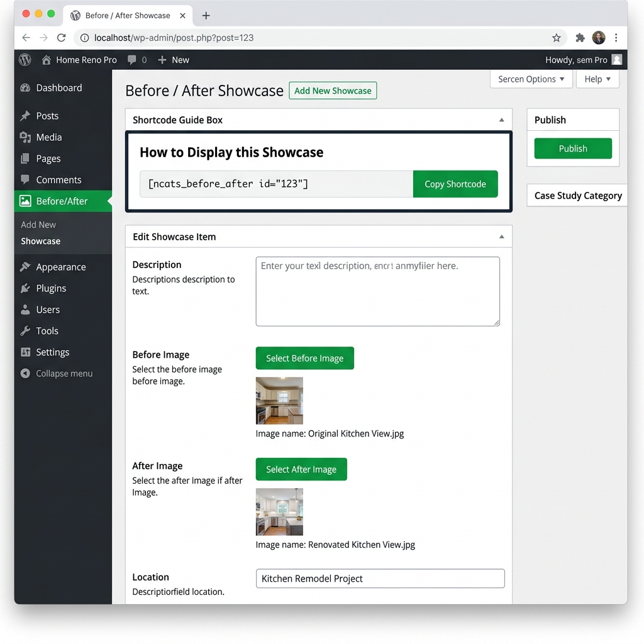Image resolution: width=644 pixels, height=644 pixels.
Task: Open the browser three-dot menu
Action: (x=616, y=38)
